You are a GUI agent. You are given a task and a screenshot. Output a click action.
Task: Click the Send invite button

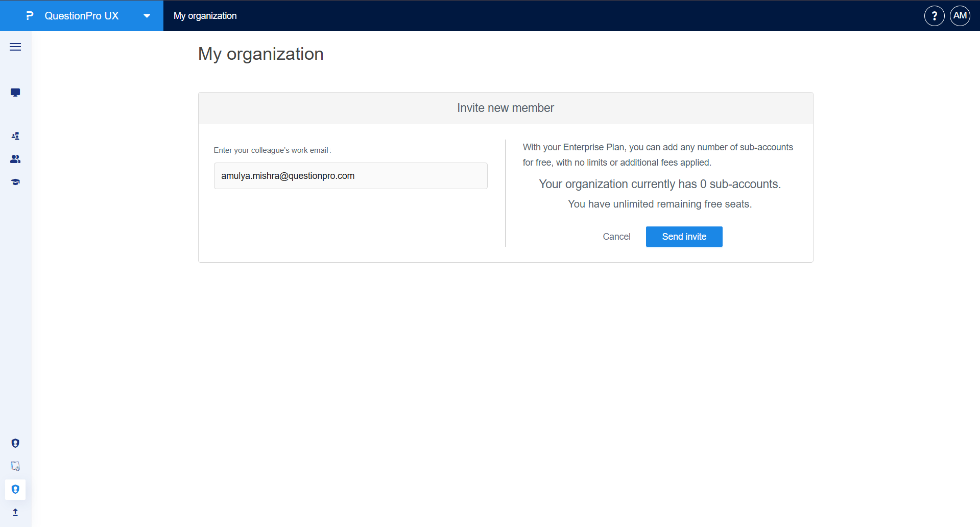pyautogui.click(x=684, y=236)
